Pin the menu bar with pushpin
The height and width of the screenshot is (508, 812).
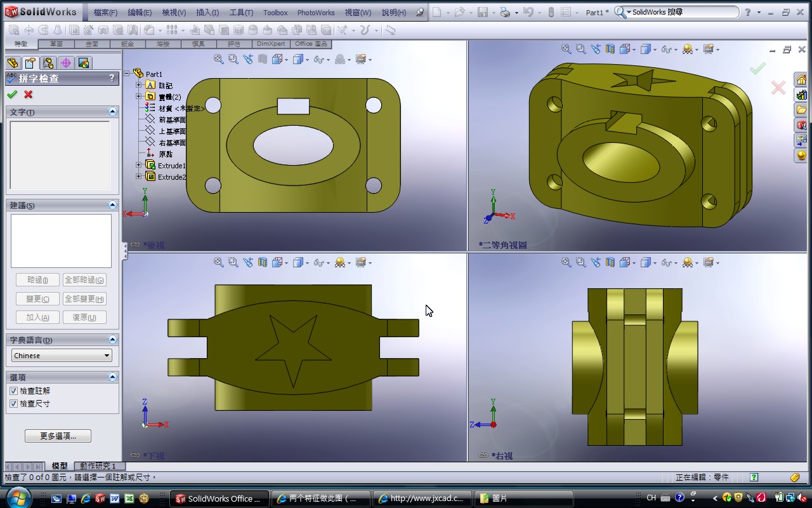coord(420,12)
